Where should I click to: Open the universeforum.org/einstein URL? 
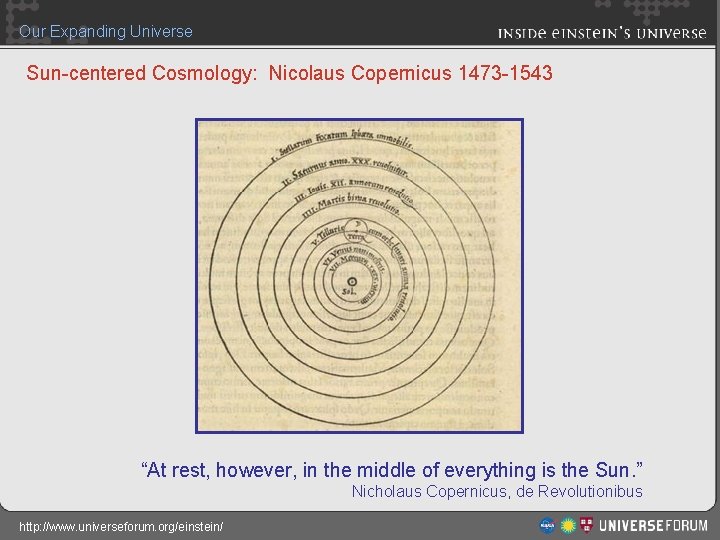[x=121, y=526]
